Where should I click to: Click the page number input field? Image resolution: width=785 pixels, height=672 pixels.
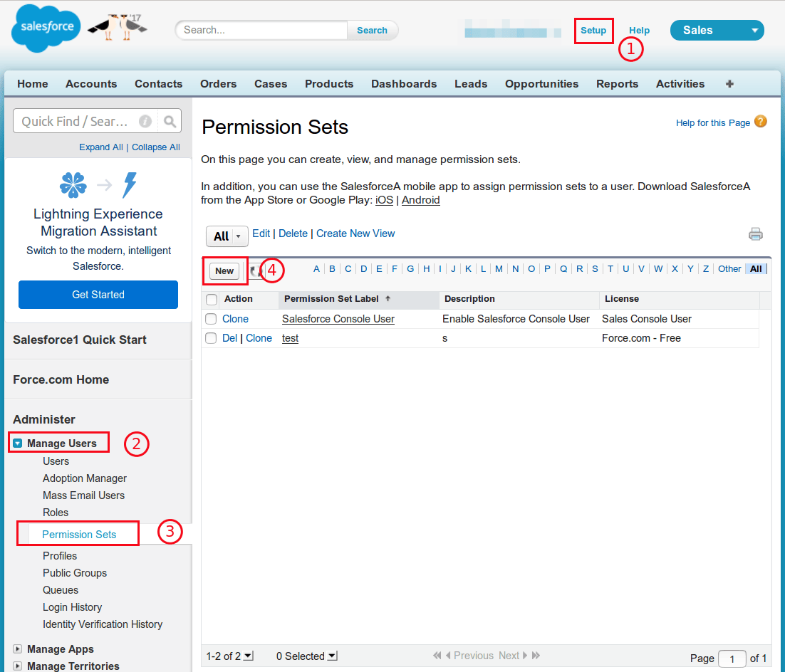click(x=732, y=658)
